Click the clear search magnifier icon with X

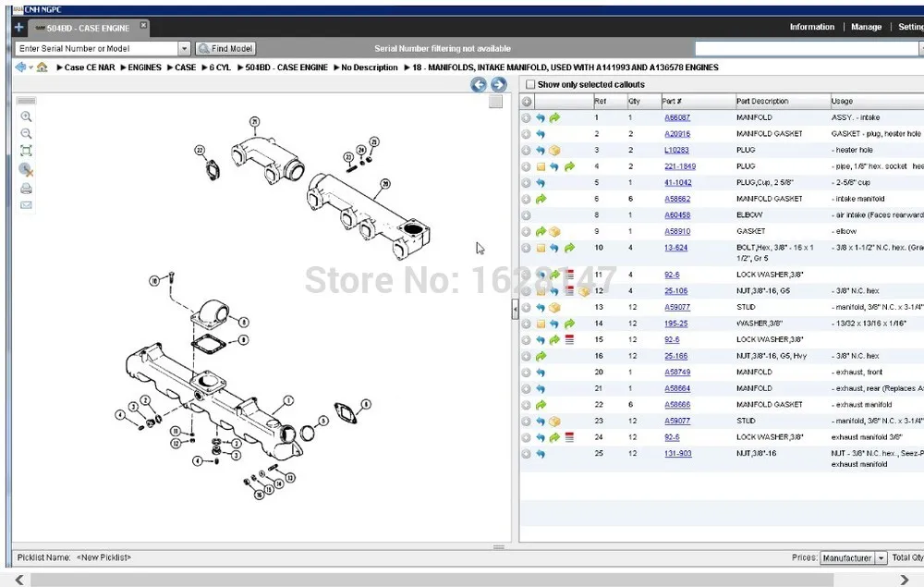click(x=26, y=170)
